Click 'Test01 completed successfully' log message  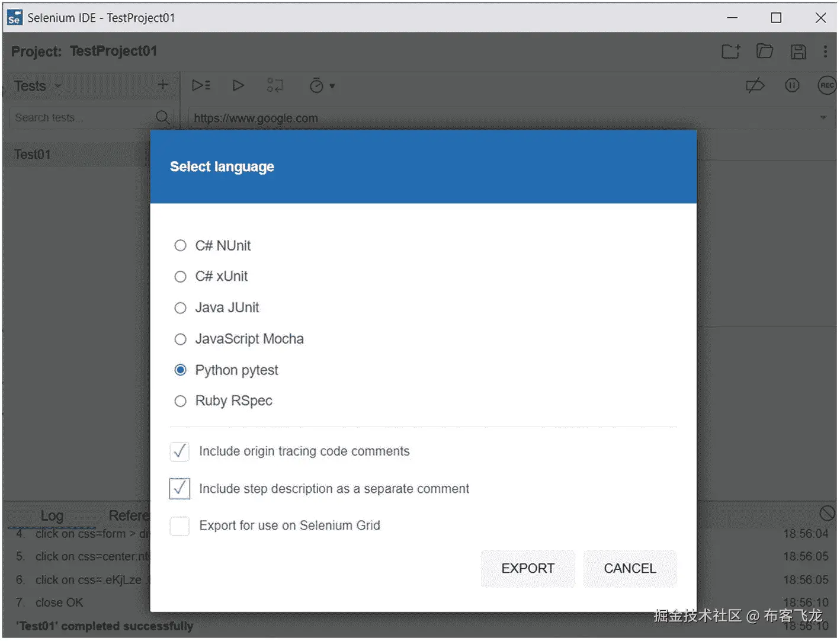[104, 627]
